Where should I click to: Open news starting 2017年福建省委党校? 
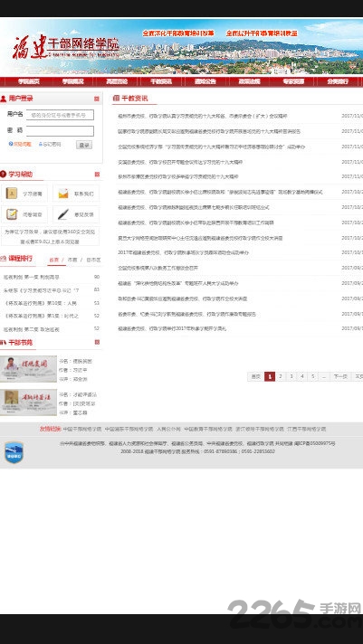(183, 252)
